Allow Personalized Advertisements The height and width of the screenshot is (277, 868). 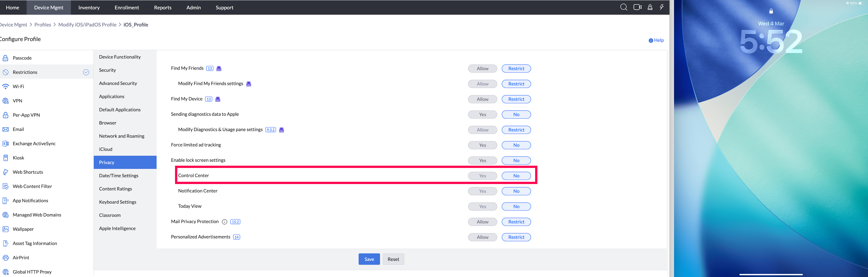click(482, 237)
